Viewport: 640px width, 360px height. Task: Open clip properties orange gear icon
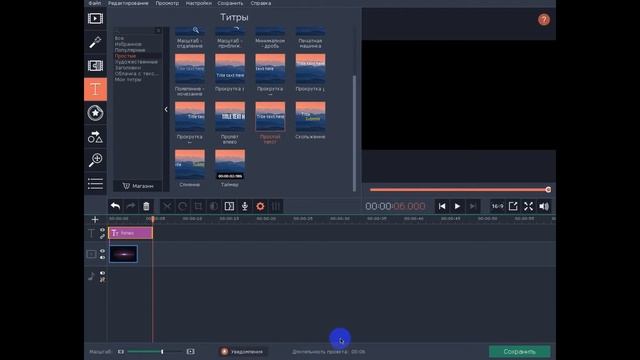point(260,206)
